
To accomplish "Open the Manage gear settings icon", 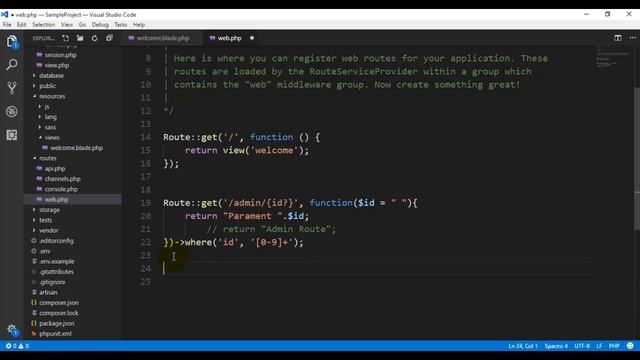I will click(x=12, y=329).
